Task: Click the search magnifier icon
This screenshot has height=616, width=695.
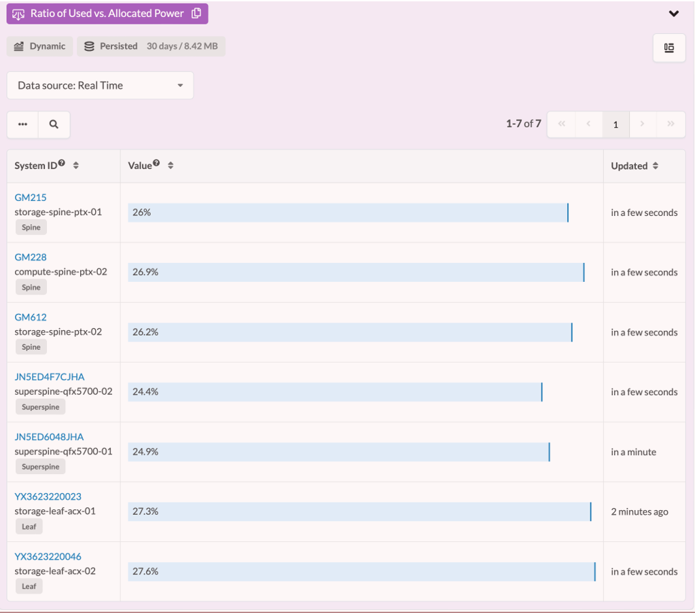Action: tap(54, 124)
